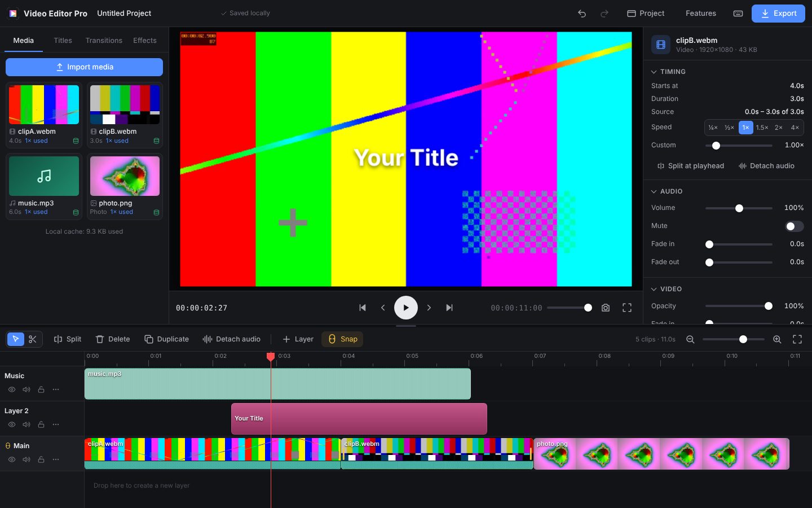The height and width of the screenshot is (508, 812).
Task: Add a new Layer
Action: tap(298, 339)
